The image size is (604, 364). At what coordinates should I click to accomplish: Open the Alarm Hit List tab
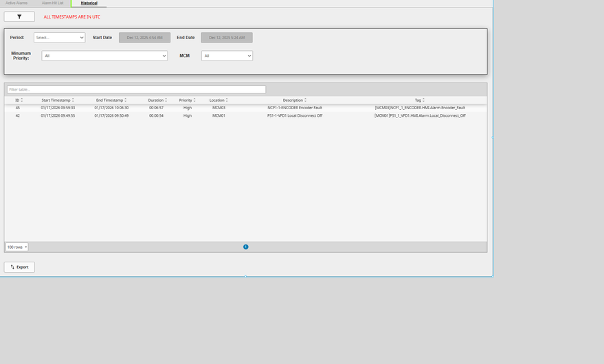click(52, 3)
